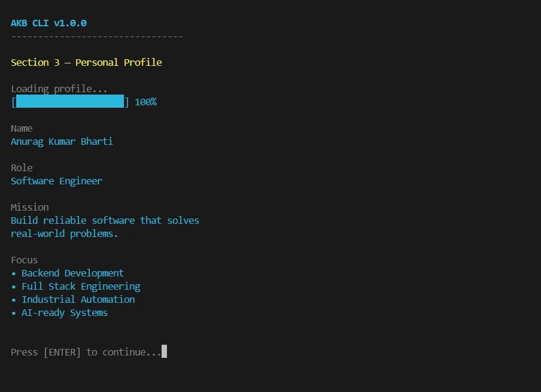
Task: Click the '100%' progress value
Action: click(x=145, y=102)
